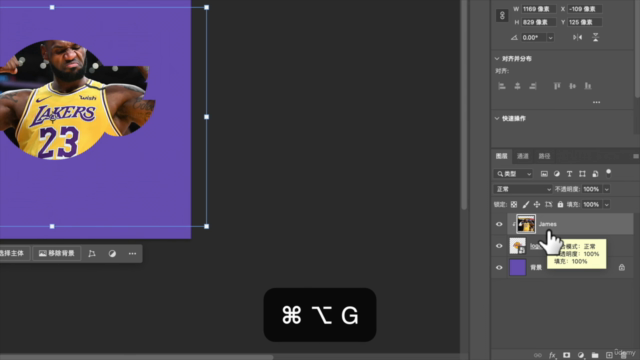Click the Remove Background button

click(x=56, y=253)
